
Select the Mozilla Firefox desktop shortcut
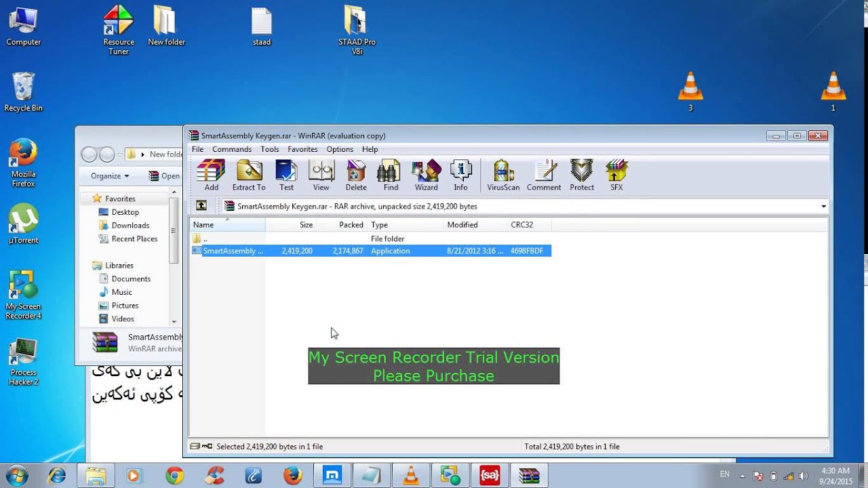tap(24, 163)
